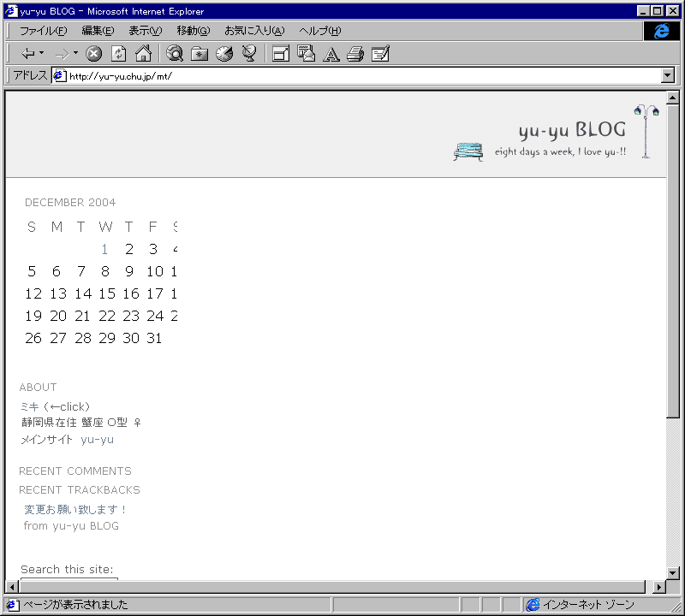Click the RECENT TRACKBACKS heading

(x=80, y=490)
